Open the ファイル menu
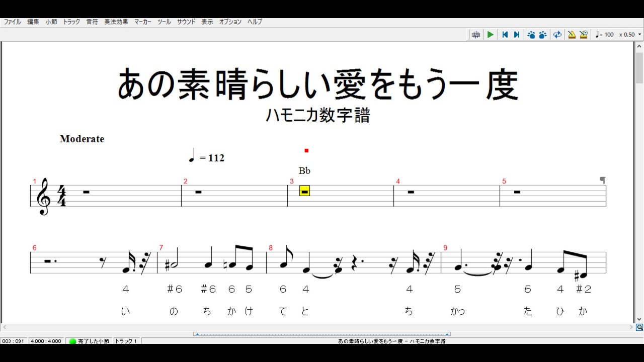Image resolution: width=644 pixels, height=362 pixels. click(13, 22)
